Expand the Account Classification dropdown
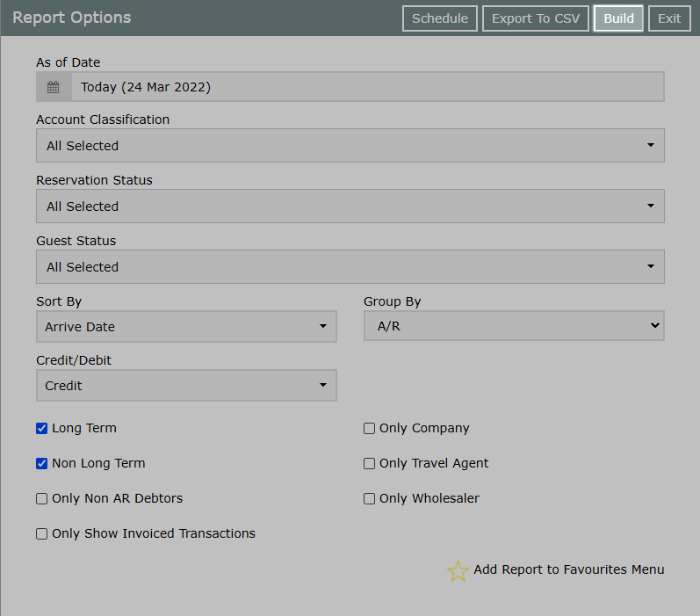 click(350, 146)
